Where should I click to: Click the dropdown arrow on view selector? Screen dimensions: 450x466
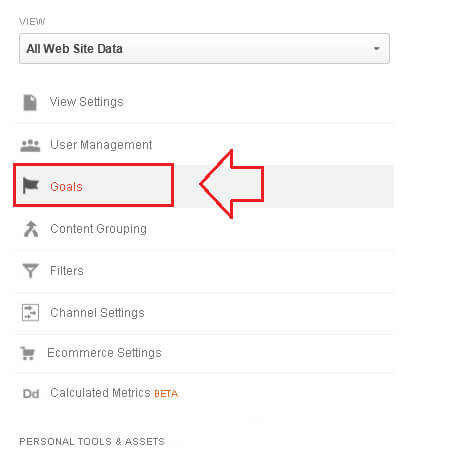377,49
